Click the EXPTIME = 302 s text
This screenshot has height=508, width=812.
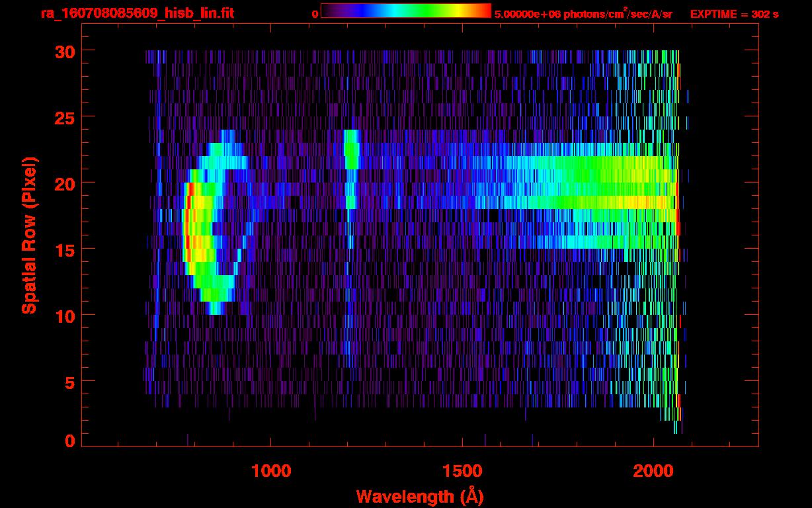[734, 14]
